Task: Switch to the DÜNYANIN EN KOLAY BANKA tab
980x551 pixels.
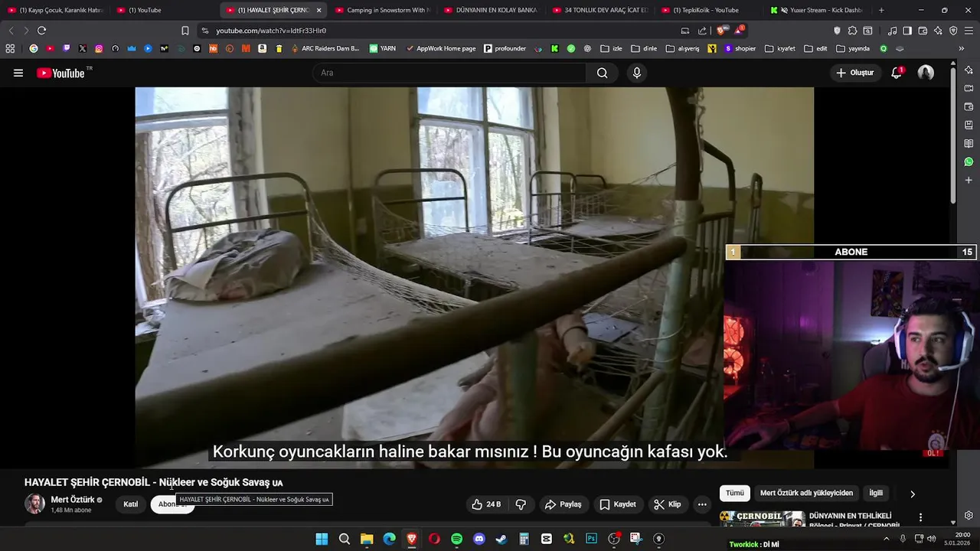Action: (x=492, y=10)
